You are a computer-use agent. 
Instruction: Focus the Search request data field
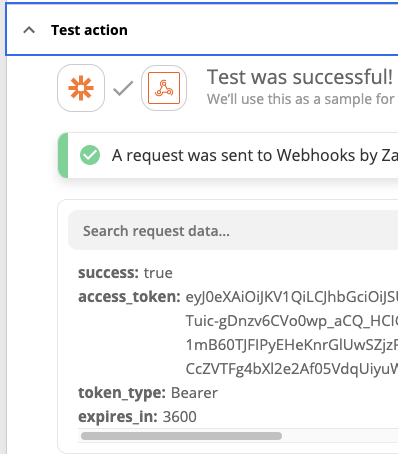point(233,230)
